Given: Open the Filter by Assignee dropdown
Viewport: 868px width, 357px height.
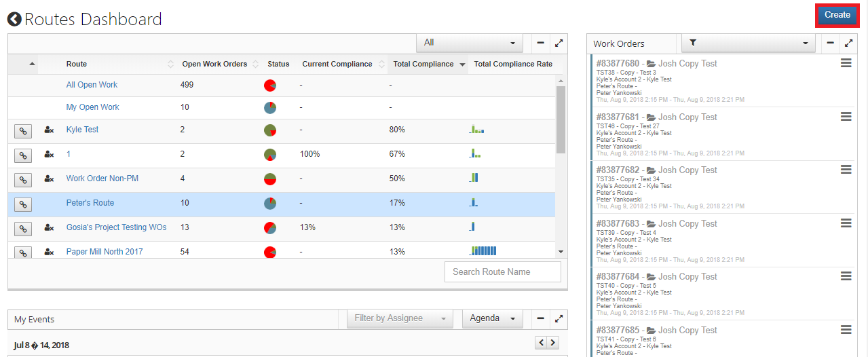Looking at the screenshot, I should click(399, 318).
